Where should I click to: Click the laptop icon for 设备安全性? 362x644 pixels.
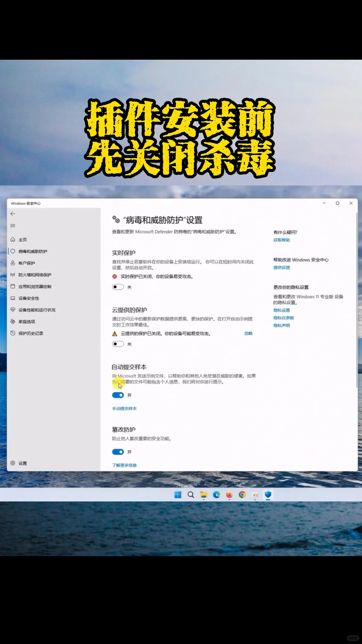13,298
